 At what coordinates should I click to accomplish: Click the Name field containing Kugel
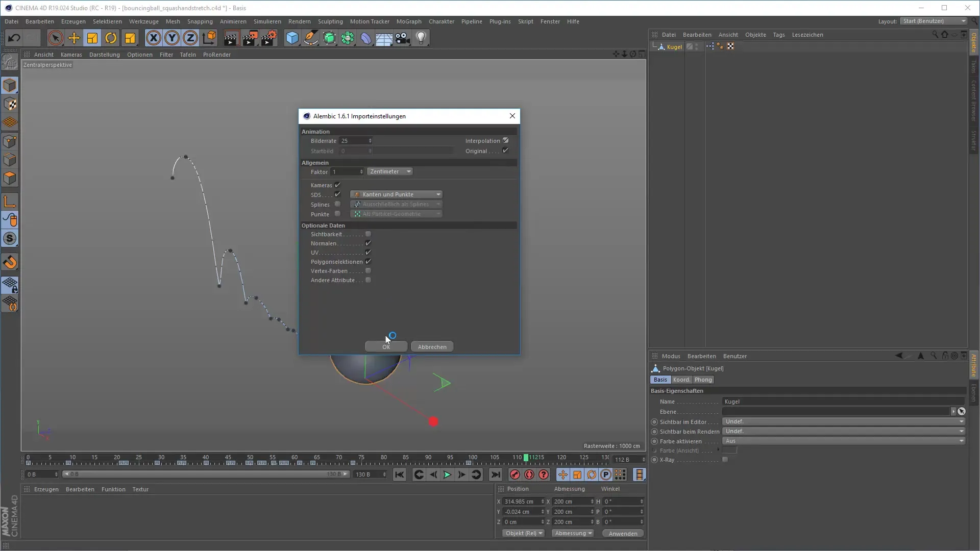tap(843, 402)
